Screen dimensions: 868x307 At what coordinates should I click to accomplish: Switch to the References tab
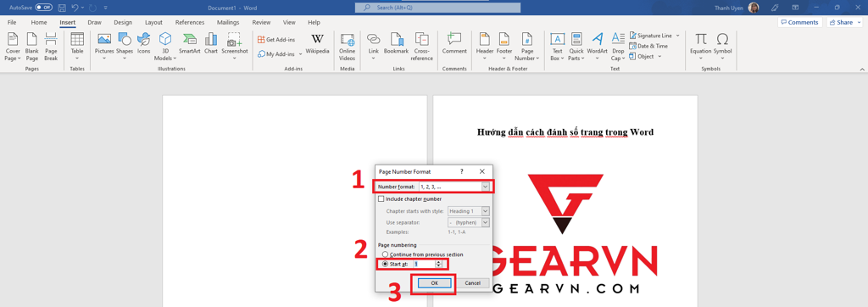click(x=190, y=23)
